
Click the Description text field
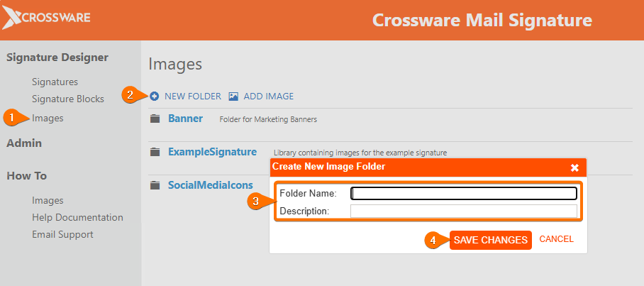464,211
